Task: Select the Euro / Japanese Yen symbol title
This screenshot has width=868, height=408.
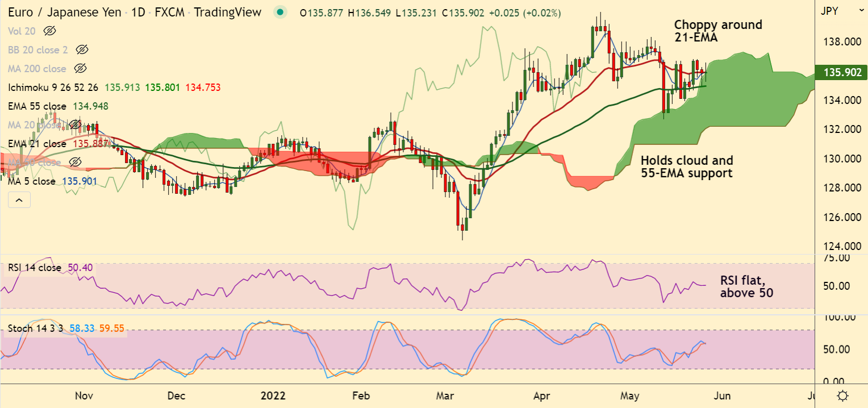Action: point(64,12)
